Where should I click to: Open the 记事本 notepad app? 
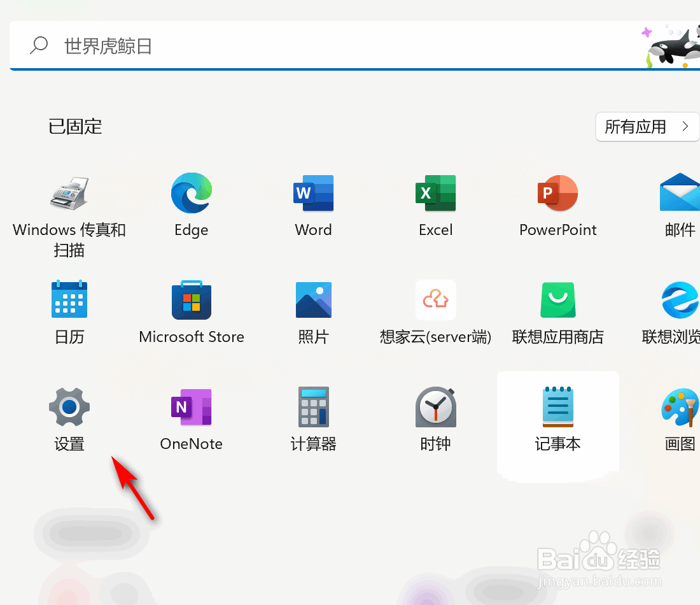557,407
